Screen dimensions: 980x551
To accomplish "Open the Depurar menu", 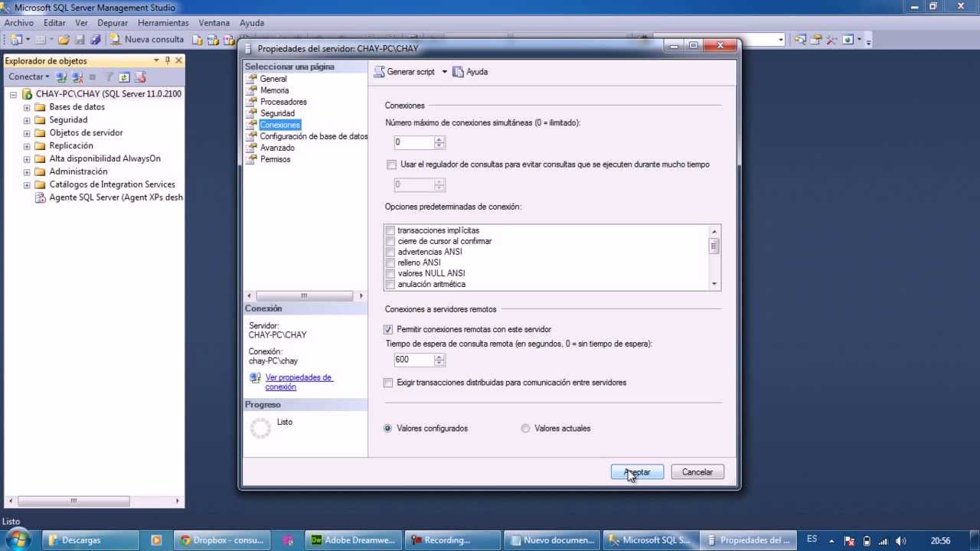I will [x=113, y=23].
